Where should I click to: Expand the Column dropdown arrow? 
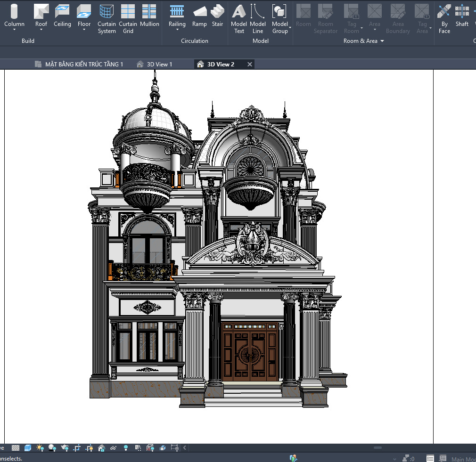click(x=14, y=30)
